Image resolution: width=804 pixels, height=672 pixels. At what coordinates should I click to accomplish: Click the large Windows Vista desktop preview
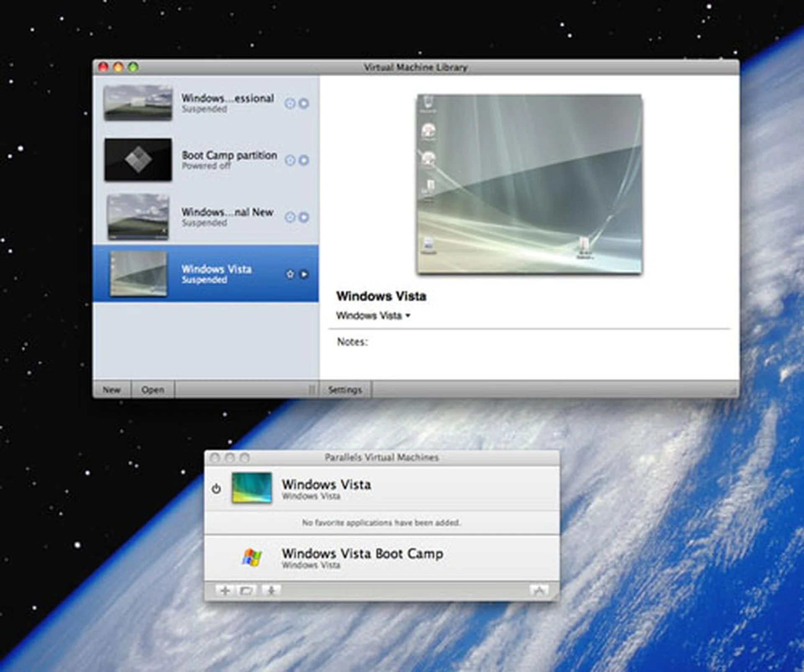[529, 184]
